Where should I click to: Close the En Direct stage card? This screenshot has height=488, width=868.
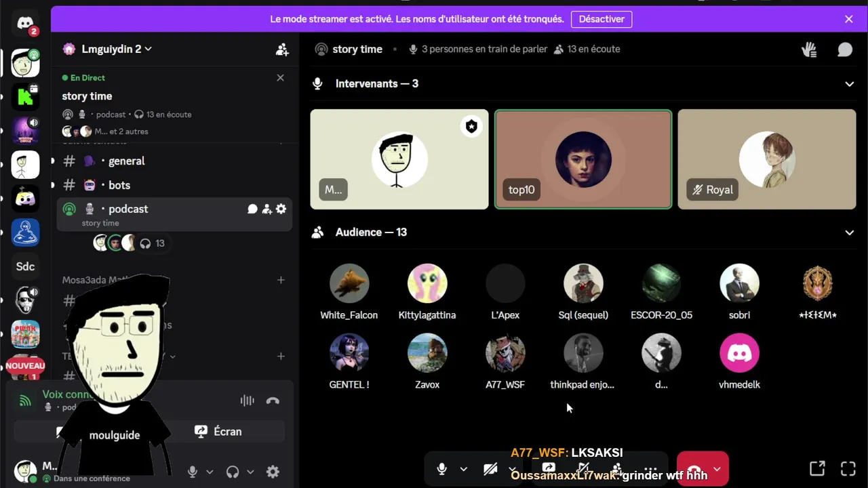coord(280,78)
